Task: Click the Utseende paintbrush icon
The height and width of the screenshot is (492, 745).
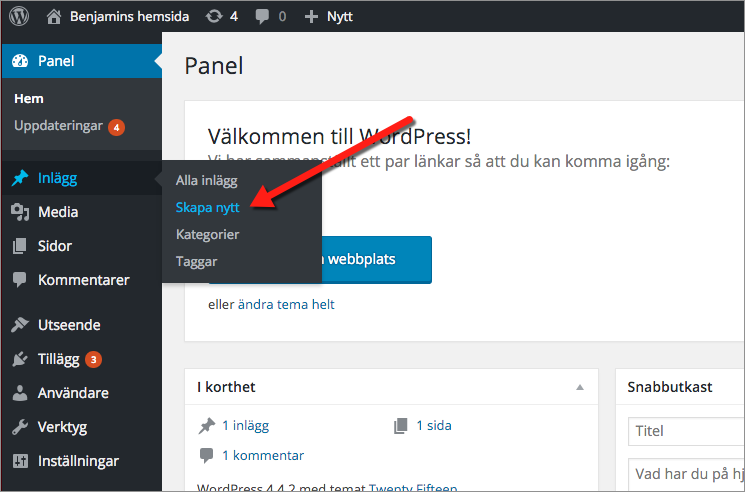Action: 20,325
